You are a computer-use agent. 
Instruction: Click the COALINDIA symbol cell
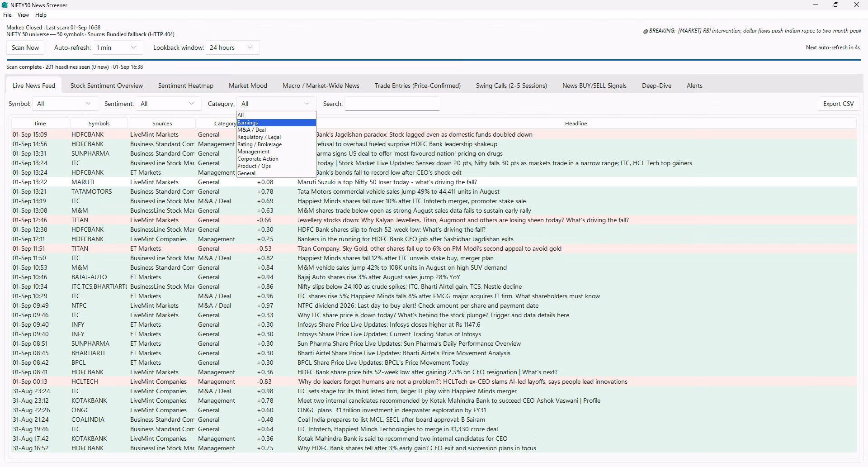(88, 419)
